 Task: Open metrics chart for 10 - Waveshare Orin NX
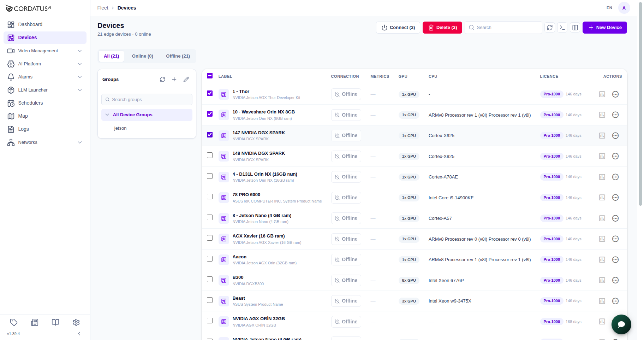602,115
